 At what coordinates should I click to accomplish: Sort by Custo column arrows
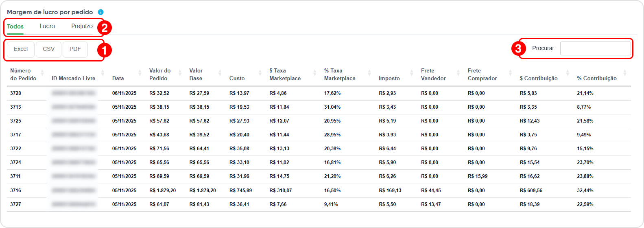(260, 73)
